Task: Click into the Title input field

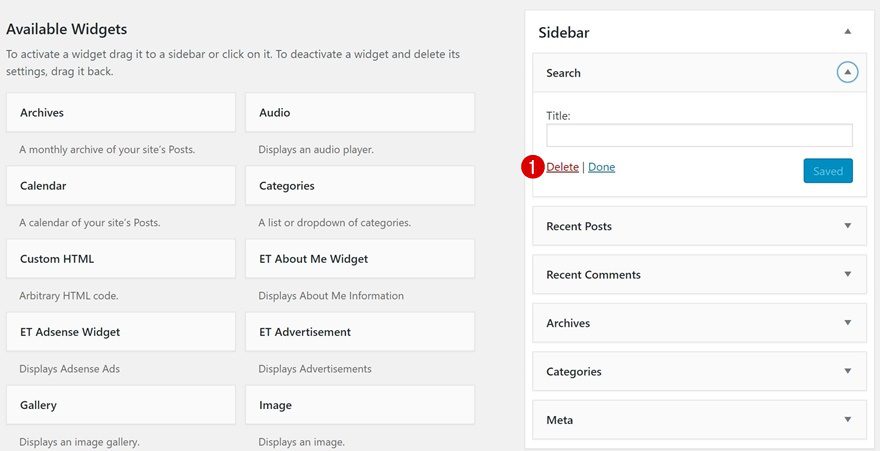Action: click(x=698, y=136)
